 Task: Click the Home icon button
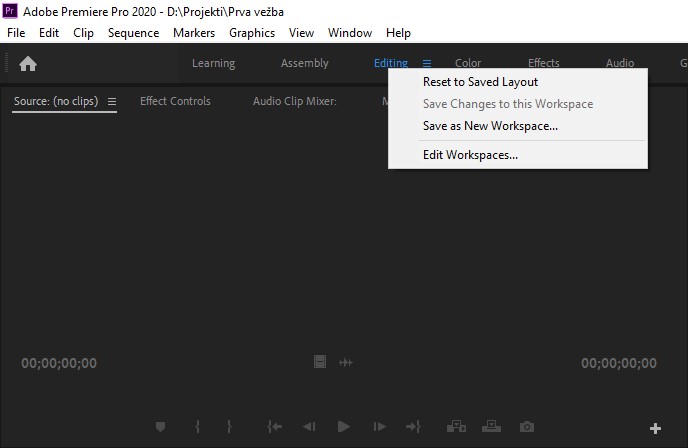pos(28,64)
